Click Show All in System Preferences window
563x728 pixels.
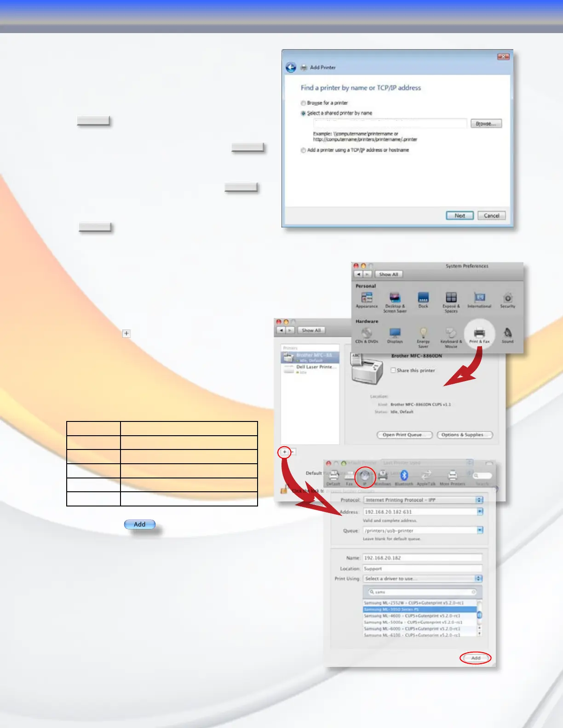pos(389,274)
